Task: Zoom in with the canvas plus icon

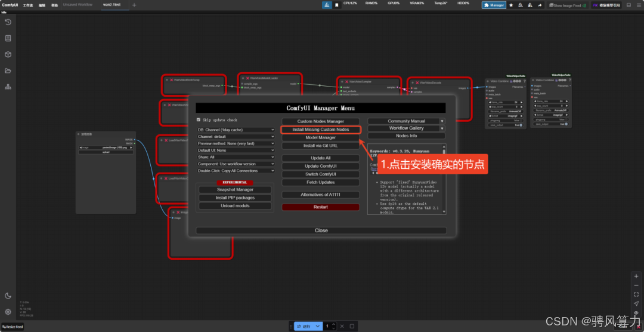Action: pos(636,276)
